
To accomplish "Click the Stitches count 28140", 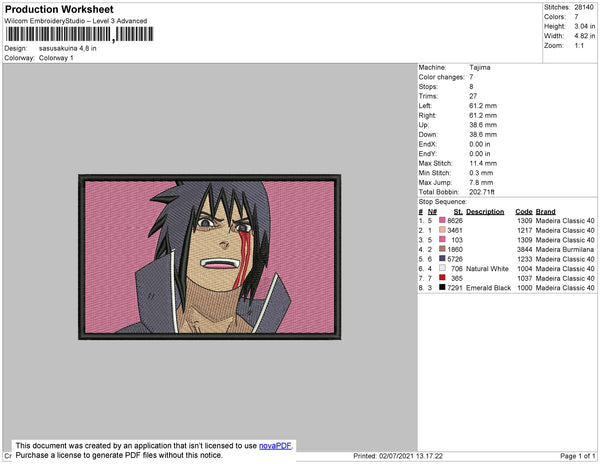I will click(x=584, y=7).
